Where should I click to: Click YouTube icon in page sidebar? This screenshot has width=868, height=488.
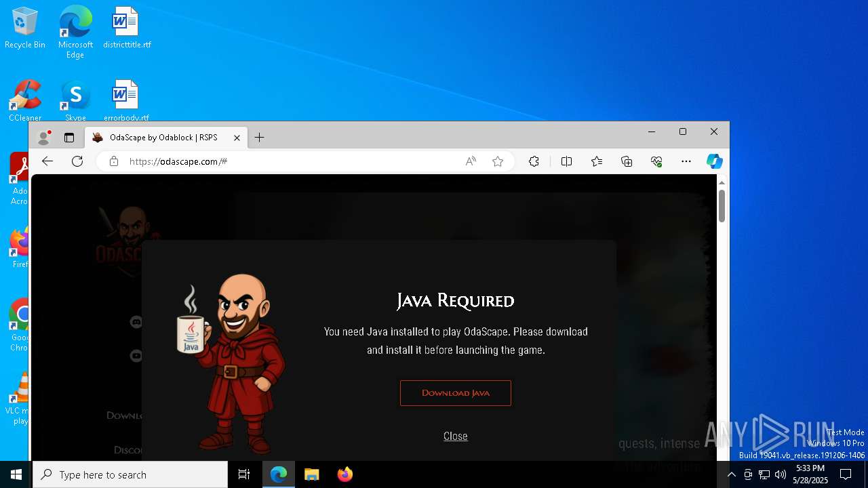[136, 355]
